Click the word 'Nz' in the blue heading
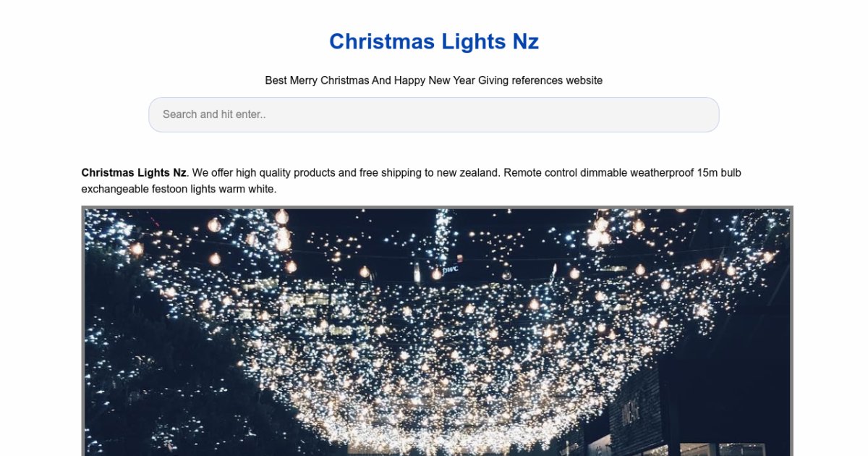Viewport: 868px width, 456px height. (x=526, y=42)
